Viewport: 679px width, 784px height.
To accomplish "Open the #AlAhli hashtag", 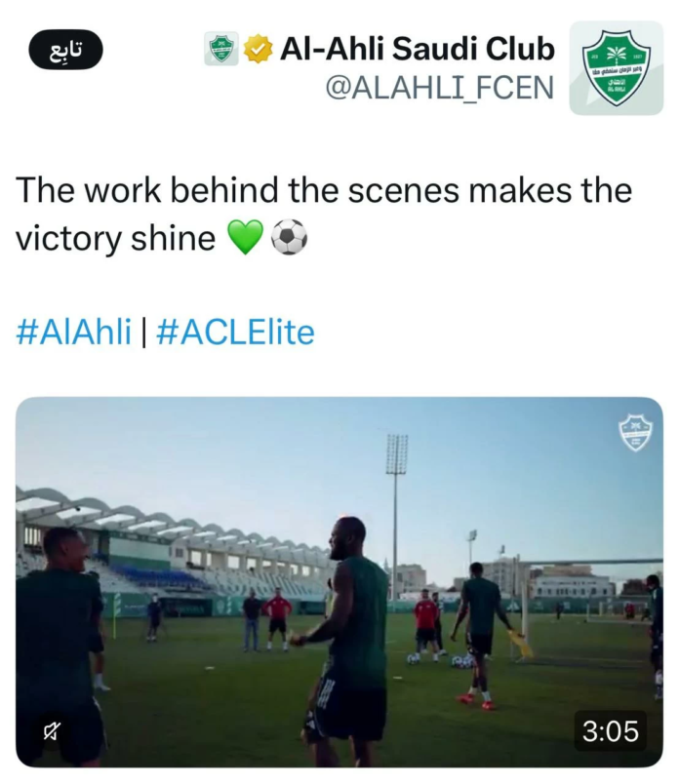I will coord(74,331).
